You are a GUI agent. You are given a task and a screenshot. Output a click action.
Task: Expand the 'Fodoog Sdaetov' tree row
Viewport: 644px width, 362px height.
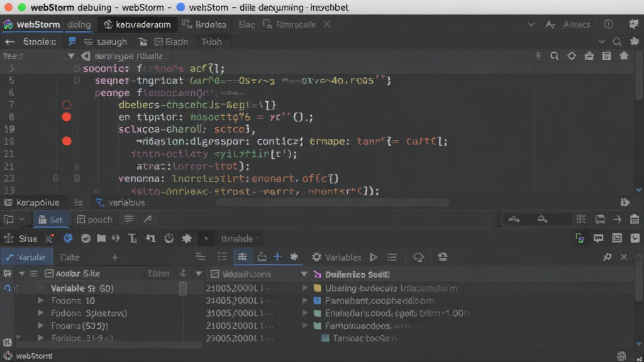coord(41,313)
